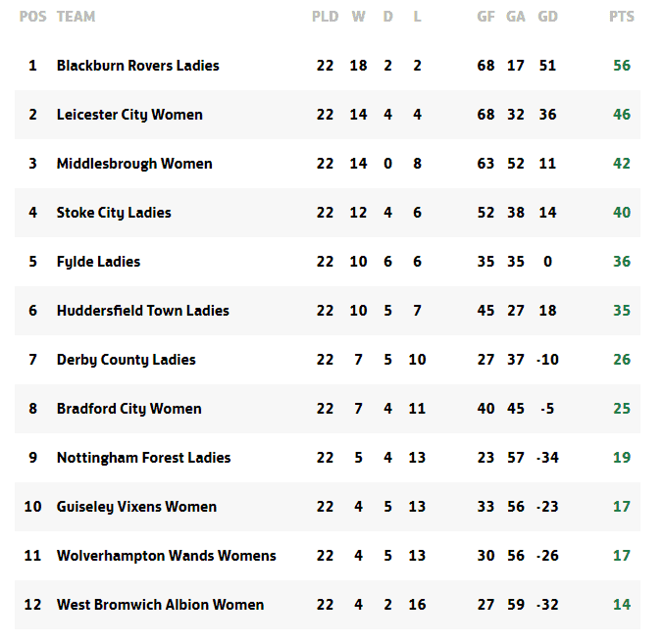Image resolution: width=664 pixels, height=644 pixels.
Task: Select the PLD column header
Action: click(325, 17)
